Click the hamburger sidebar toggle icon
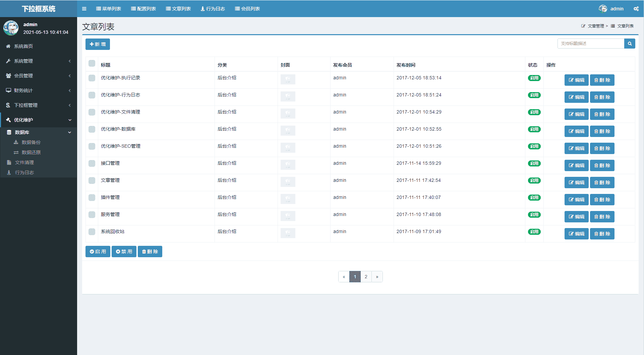 [84, 9]
